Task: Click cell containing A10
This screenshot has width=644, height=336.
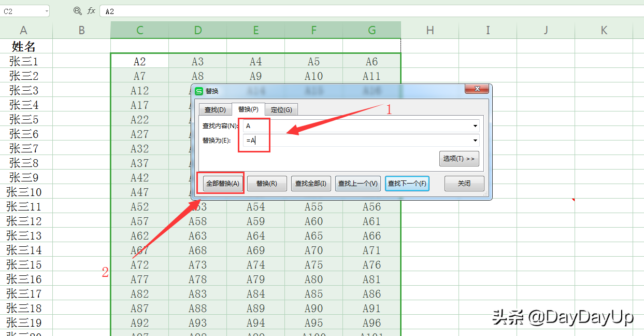Action: pyautogui.click(x=313, y=76)
